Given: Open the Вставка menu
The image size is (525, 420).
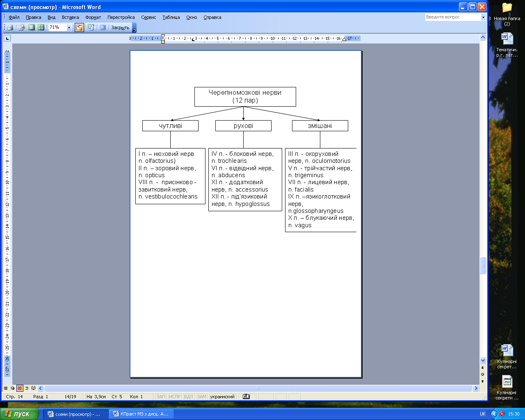Looking at the screenshot, I should pos(70,17).
